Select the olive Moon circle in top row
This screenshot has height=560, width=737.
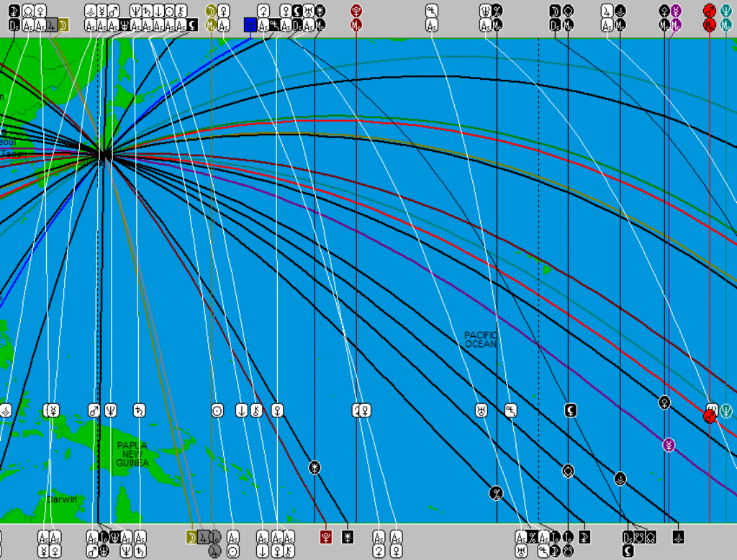211,11
